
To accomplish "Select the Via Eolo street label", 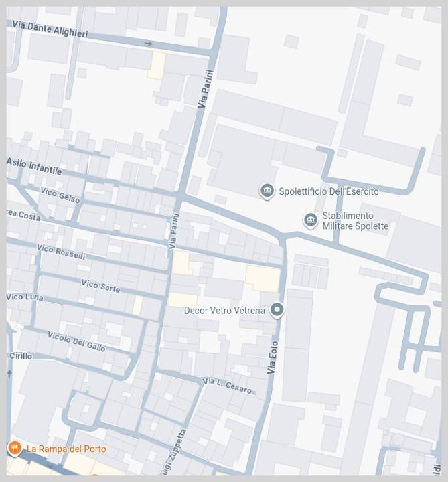I will (x=272, y=357).
